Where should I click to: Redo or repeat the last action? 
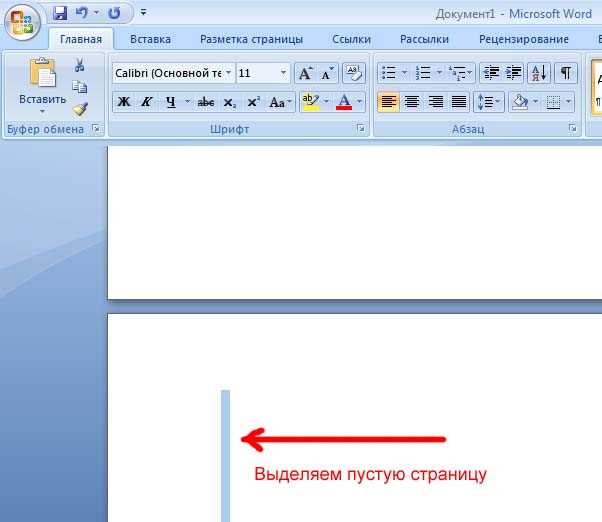click(114, 13)
